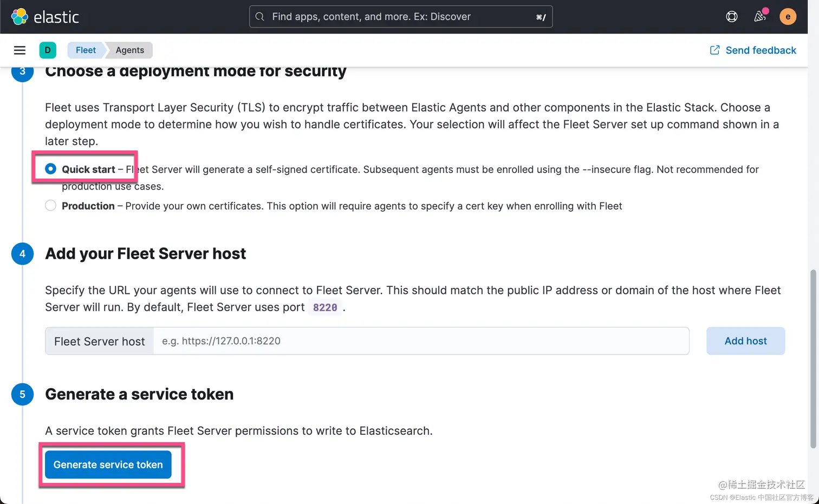Go to Fleet breadcrumb
The image size is (819, 504).
click(x=86, y=50)
